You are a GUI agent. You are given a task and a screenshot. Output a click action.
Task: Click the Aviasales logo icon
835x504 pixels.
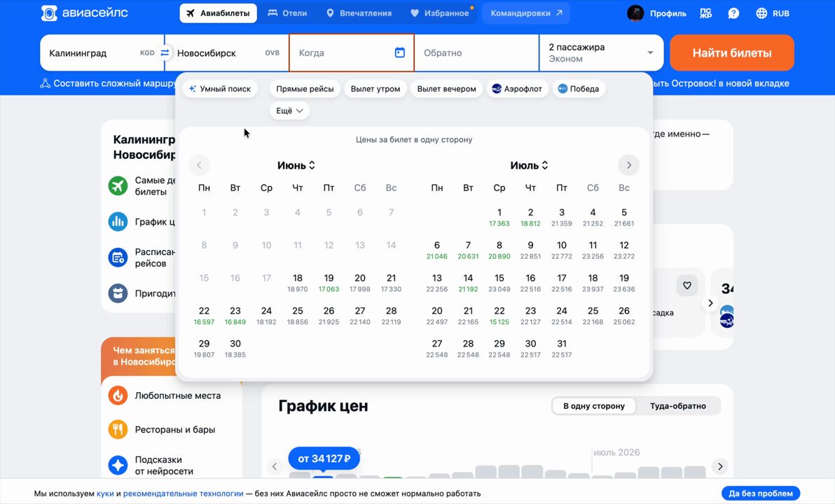point(49,13)
